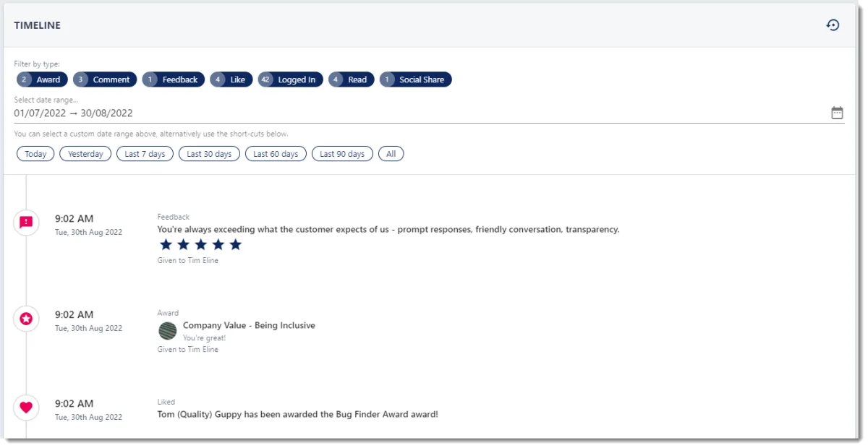The height and width of the screenshot is (448, 868).
Task: Click the Company Value award avatar image
Action: 168,331
